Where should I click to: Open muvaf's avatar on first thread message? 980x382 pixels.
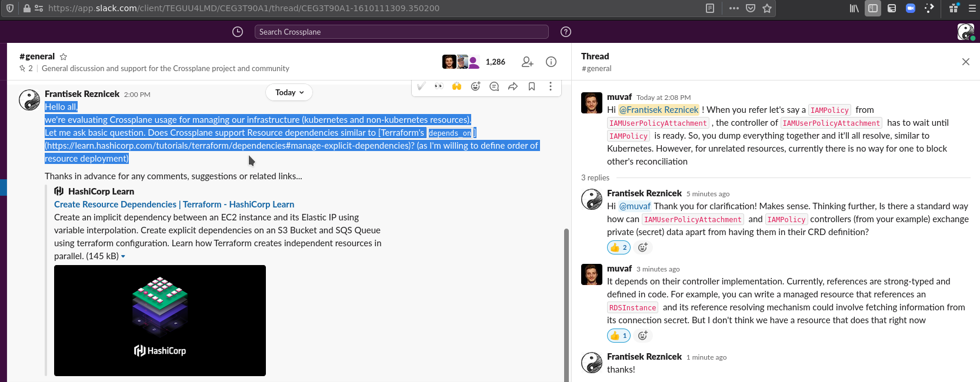(x=592, y=103)
